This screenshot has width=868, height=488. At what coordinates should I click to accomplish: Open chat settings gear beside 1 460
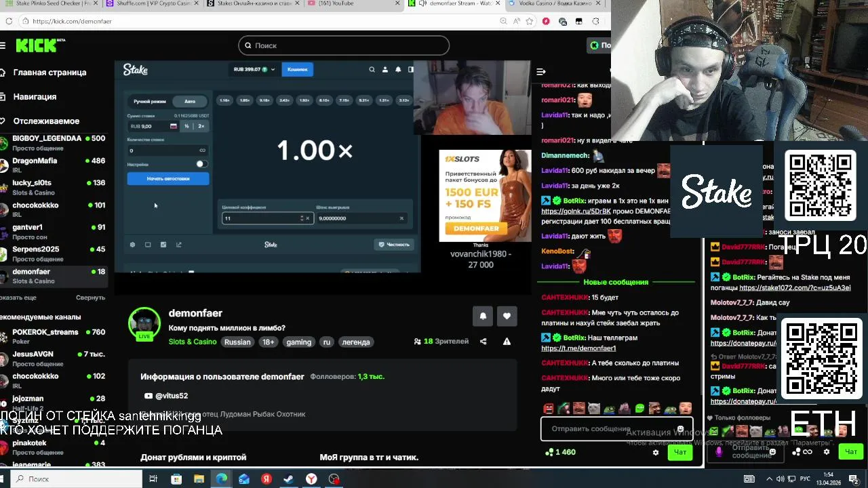pyautogui.click(x=655, y=453)
